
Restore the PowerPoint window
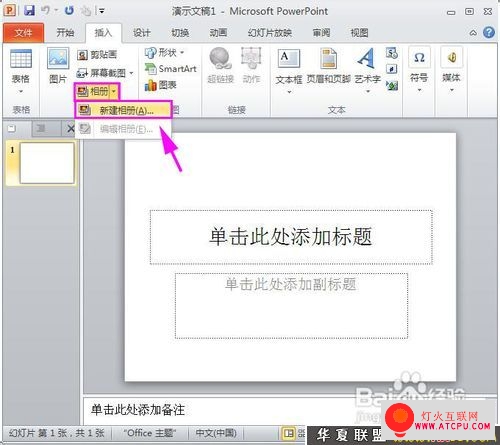[469, 12]
